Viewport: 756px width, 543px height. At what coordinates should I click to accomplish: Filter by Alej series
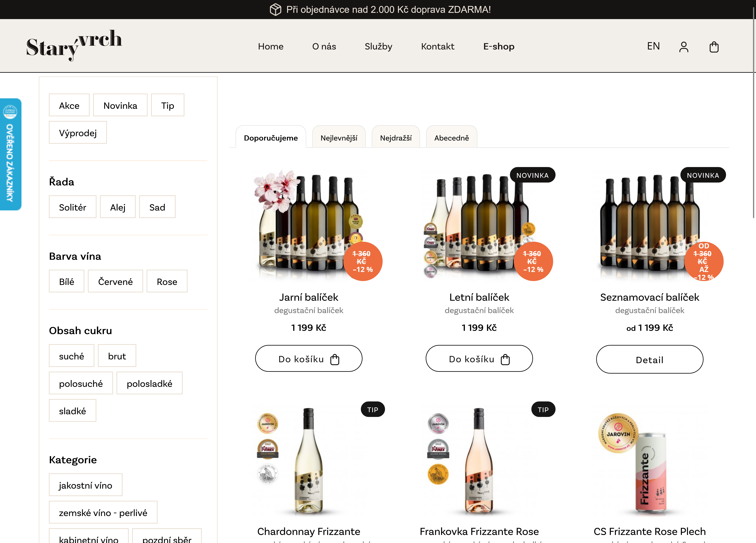tap(118, 207)
